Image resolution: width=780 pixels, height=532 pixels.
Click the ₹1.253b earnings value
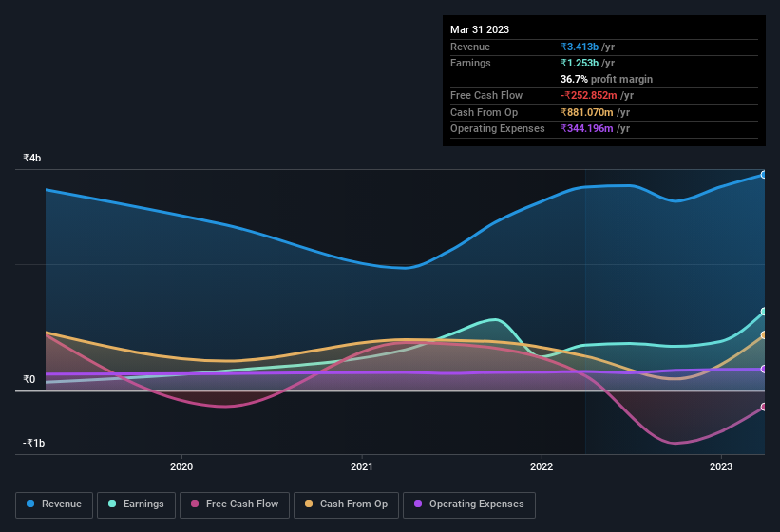[580, 63]
